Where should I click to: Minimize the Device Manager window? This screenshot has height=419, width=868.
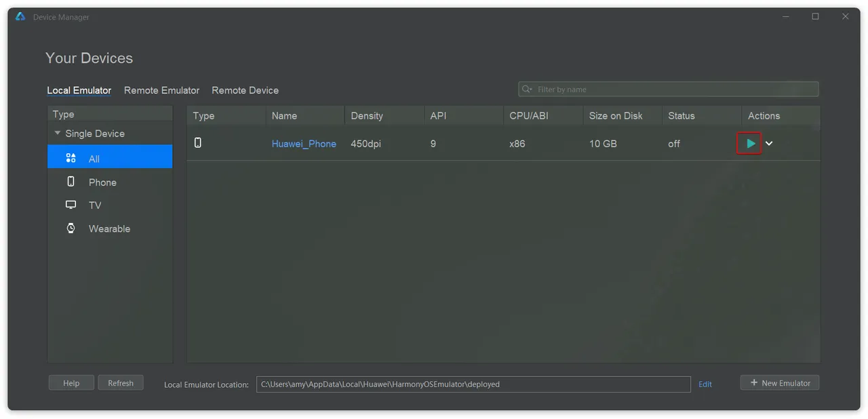pyautogui.click(x=785, y=17)
